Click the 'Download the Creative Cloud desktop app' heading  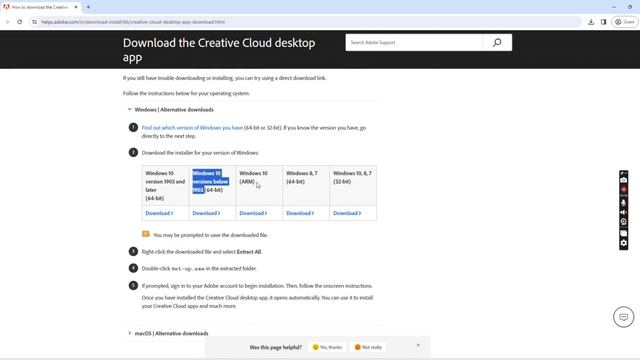tap(219, 50)
